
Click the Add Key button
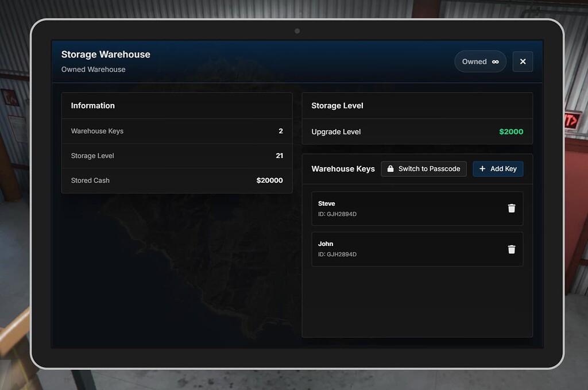click(x=498, y=169)
